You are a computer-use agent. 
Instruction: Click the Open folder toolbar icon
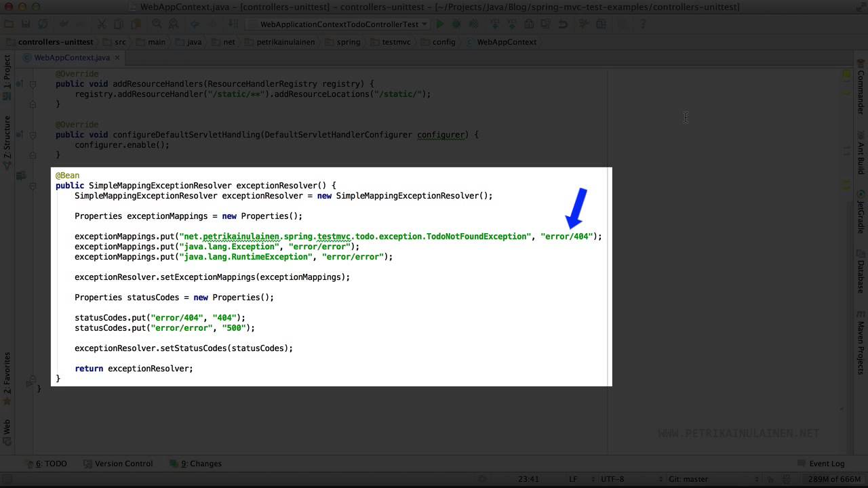tap(8, 24)
